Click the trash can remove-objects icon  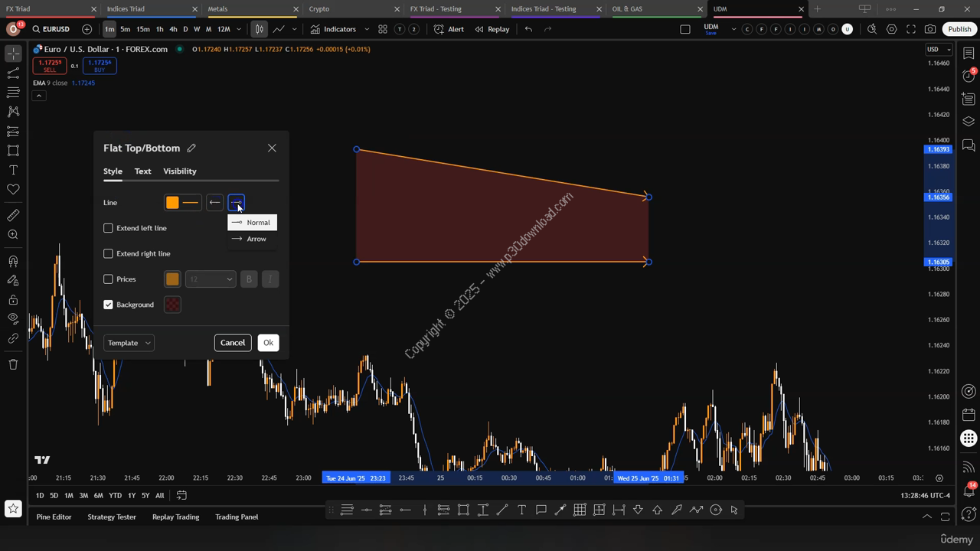[13, 364]
